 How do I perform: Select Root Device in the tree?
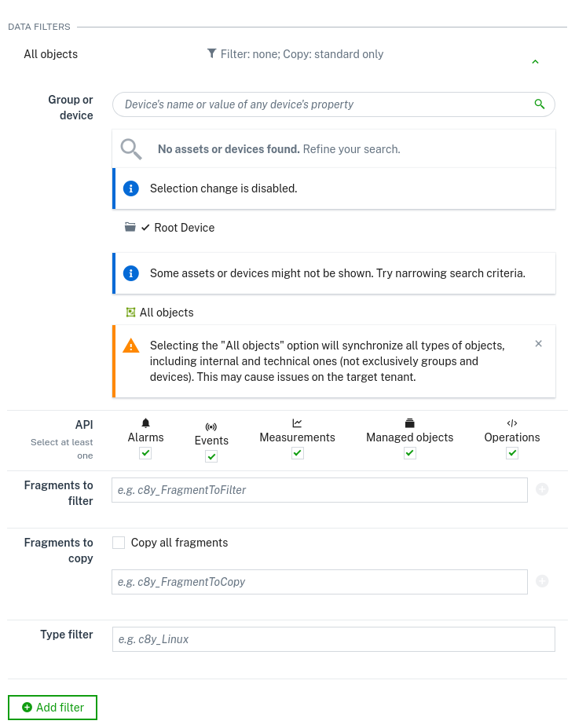click(x=183, y=228)
